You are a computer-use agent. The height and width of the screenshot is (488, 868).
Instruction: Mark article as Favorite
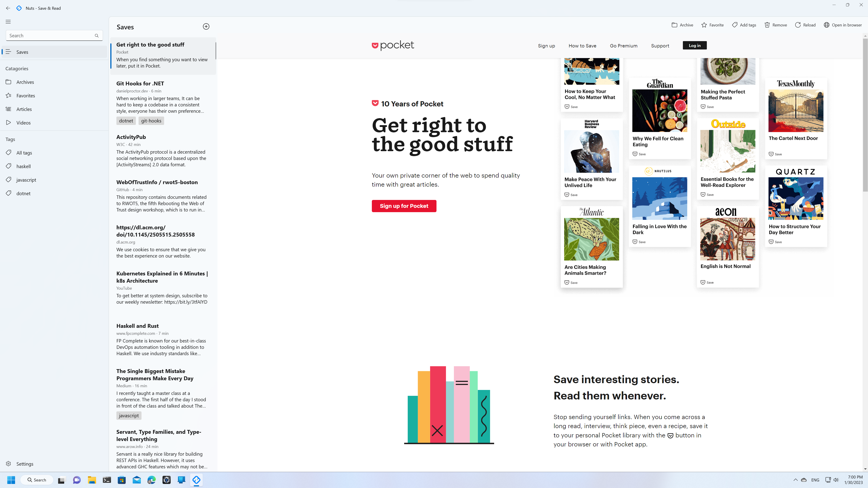coord(712,25)
